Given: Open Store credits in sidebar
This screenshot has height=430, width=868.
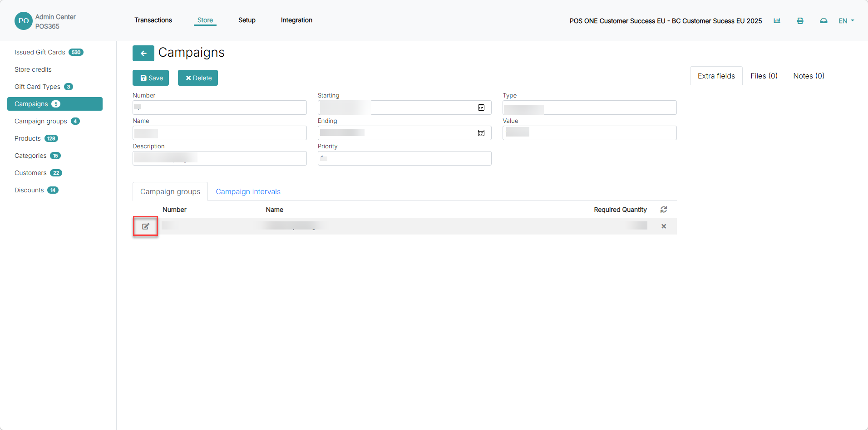Looking at the screenshot, I should (33, 69).
